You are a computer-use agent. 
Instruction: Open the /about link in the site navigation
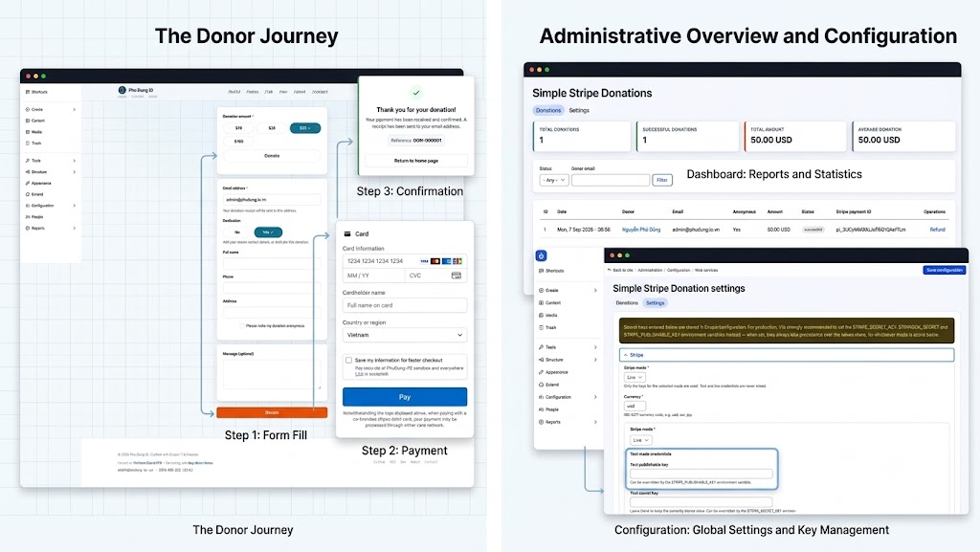pyautogui.click(x=300, y=92)
